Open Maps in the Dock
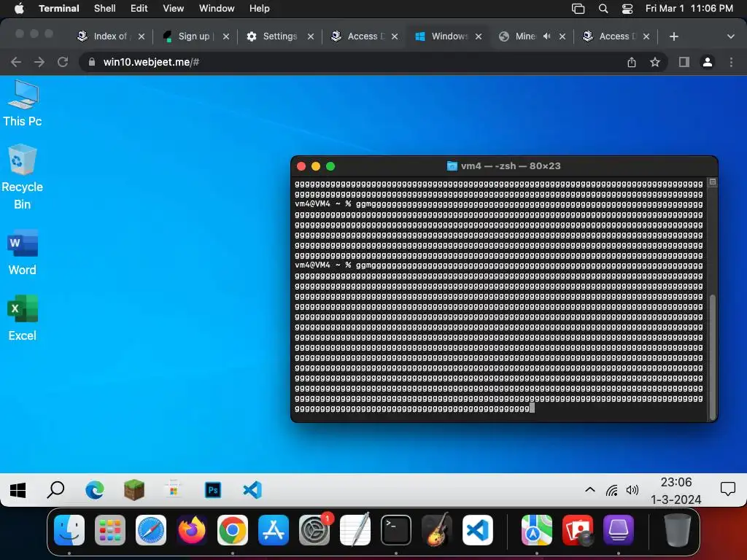 536,530
